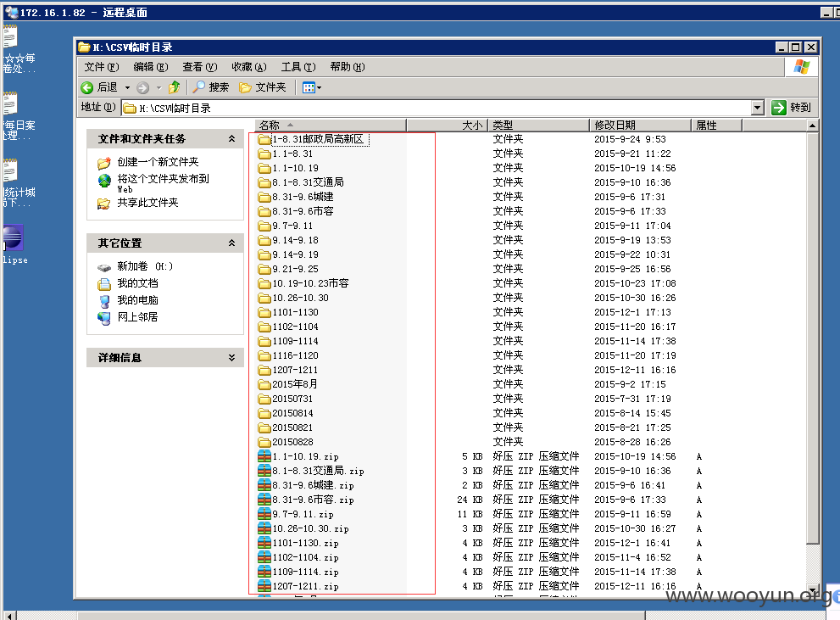The image size is (840, 620).
Task: Click the Back (后退) arrow icon
Action: pyautogui.click(x=87, y=87)
